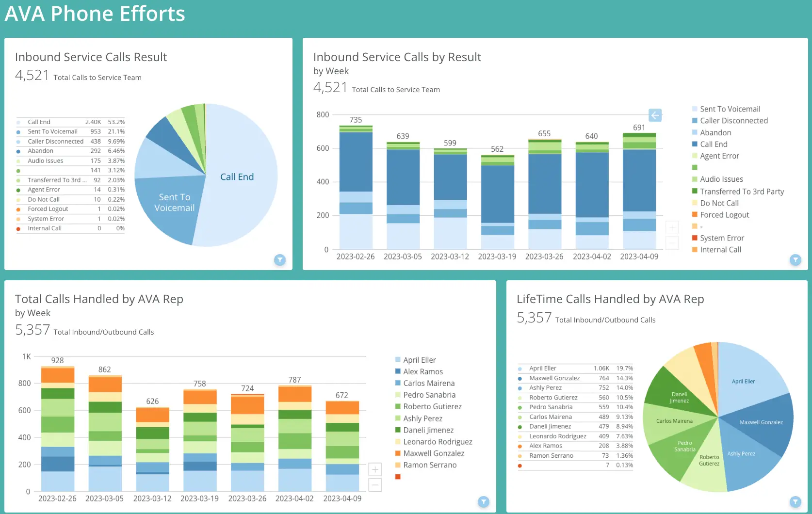Toggle Maxwell Gonzalez in the rep chart legend

430,453
